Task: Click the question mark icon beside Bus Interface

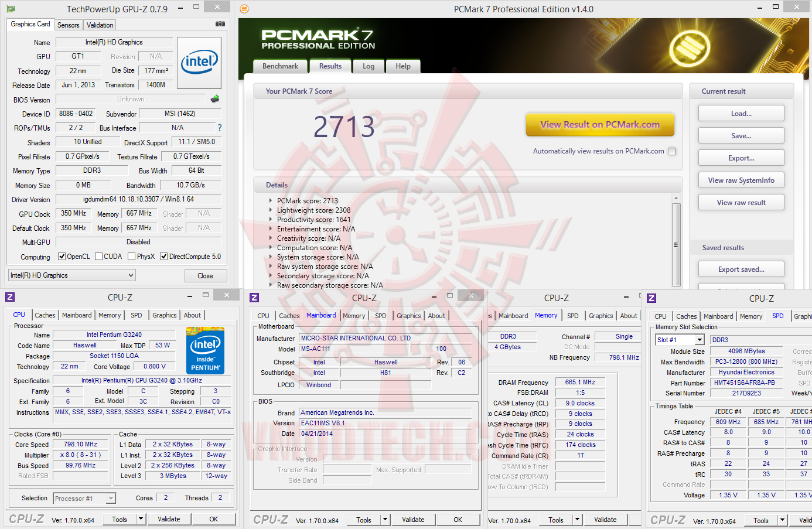Action: 219,128
